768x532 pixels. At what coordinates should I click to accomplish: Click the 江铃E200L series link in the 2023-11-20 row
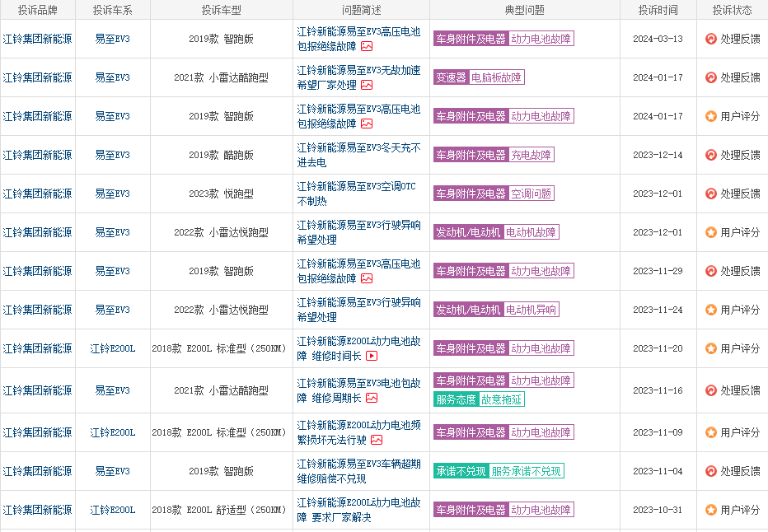click(x=113, y=348)
